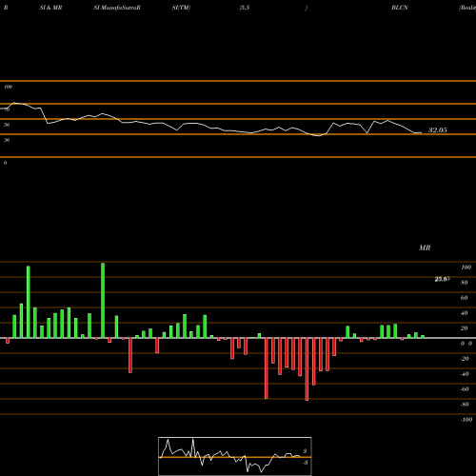476x476 pixels.
Task: Click the 25.65 value in the MR panel
Action: (442, 279)
